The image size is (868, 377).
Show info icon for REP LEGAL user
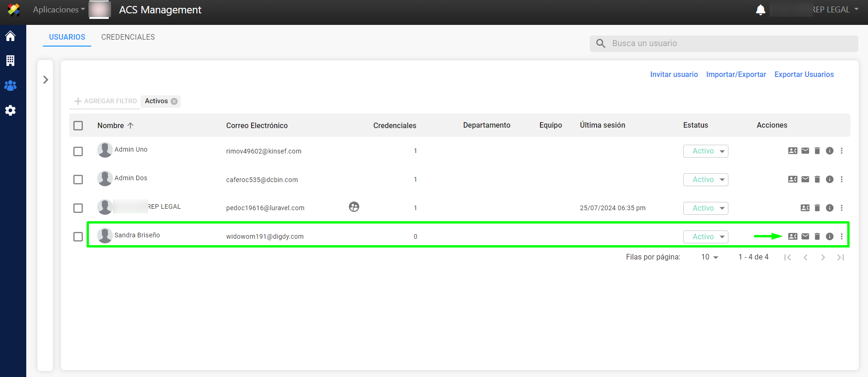(x=829, y=208)
